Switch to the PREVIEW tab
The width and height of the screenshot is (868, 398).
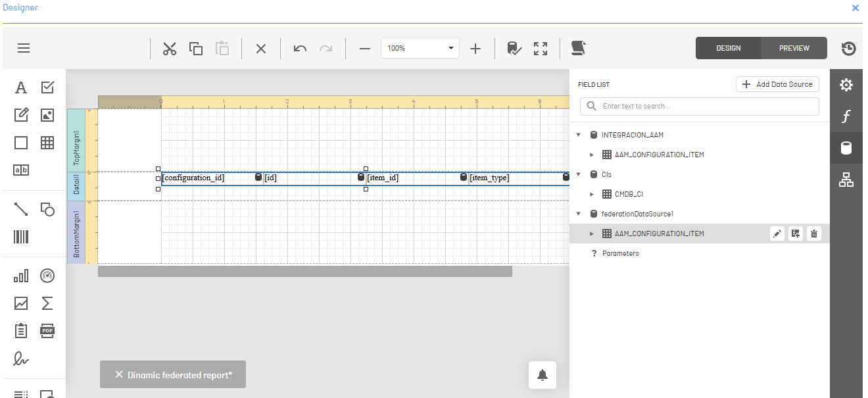794,48
